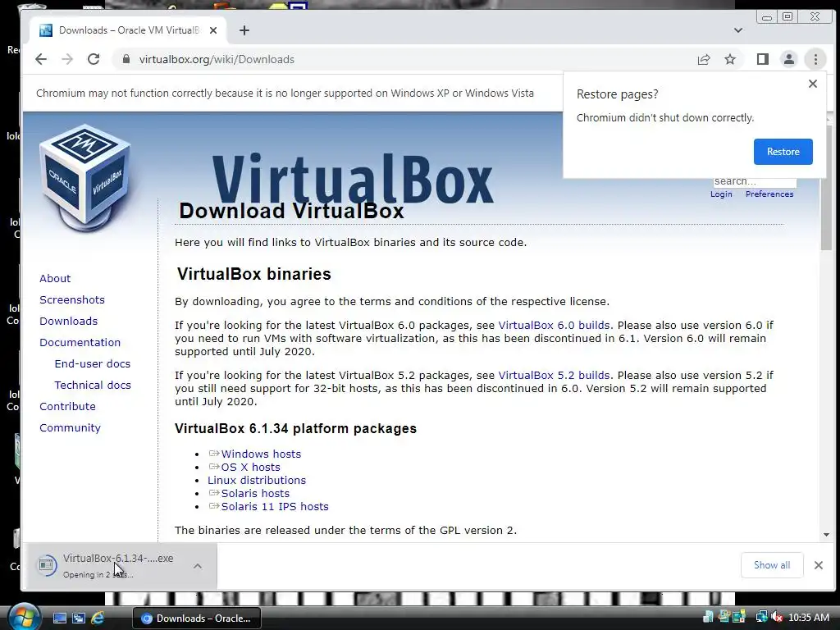Open the Login link
Image resolution: width=840 pixels, height=630 pixels.
(721, 194)
